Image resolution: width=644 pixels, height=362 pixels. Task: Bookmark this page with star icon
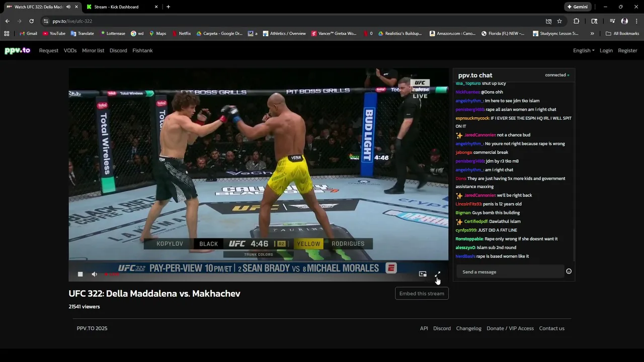pyautogui.click(x=559, y=21)
